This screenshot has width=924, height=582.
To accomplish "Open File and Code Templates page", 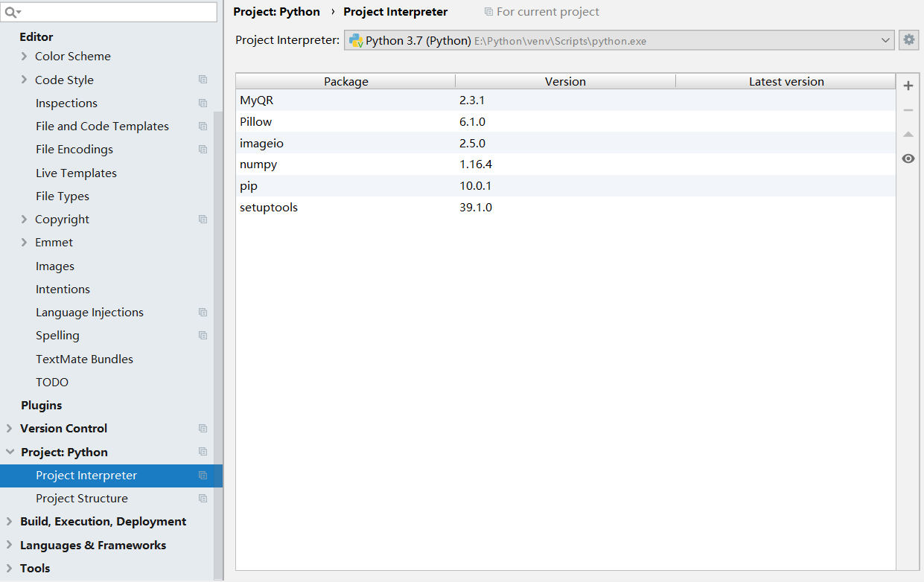I will coord(102,126).
